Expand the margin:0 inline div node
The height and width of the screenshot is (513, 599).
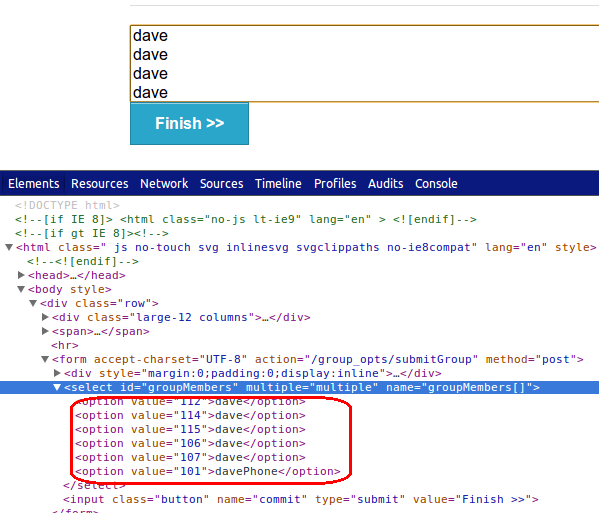tap(57, 373)
